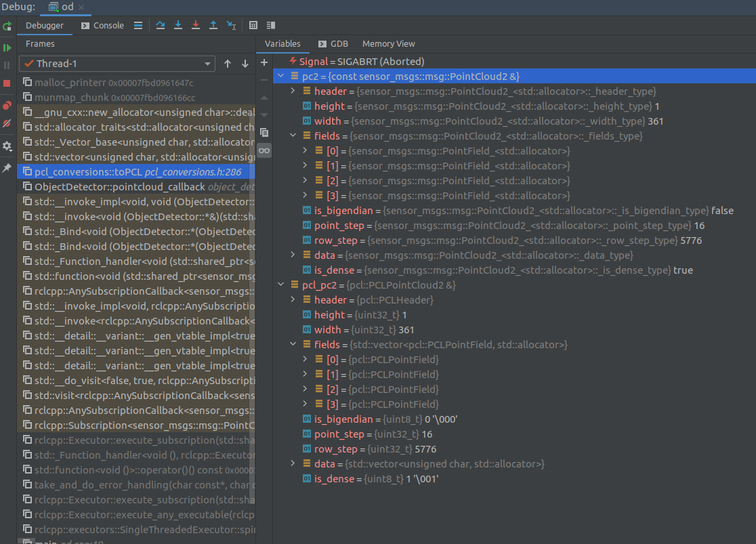Click the Step Into icon
The height and width of the screenshot is (544, 756).
pos(177,25)
